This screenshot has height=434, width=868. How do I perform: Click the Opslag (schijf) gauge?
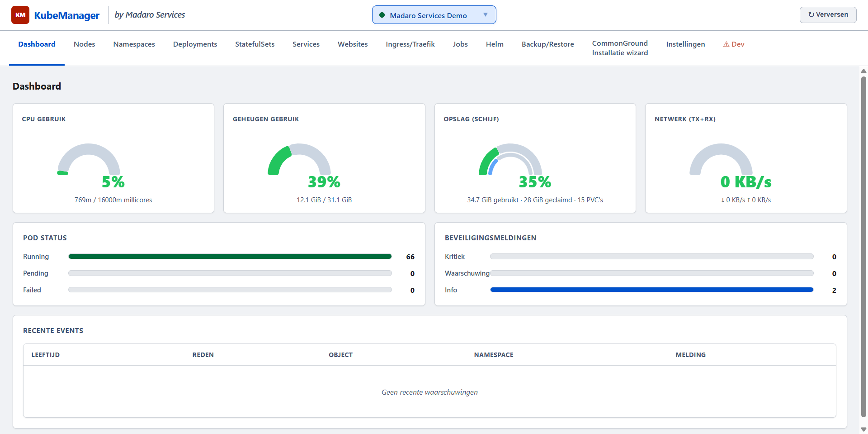click(510, 159)
